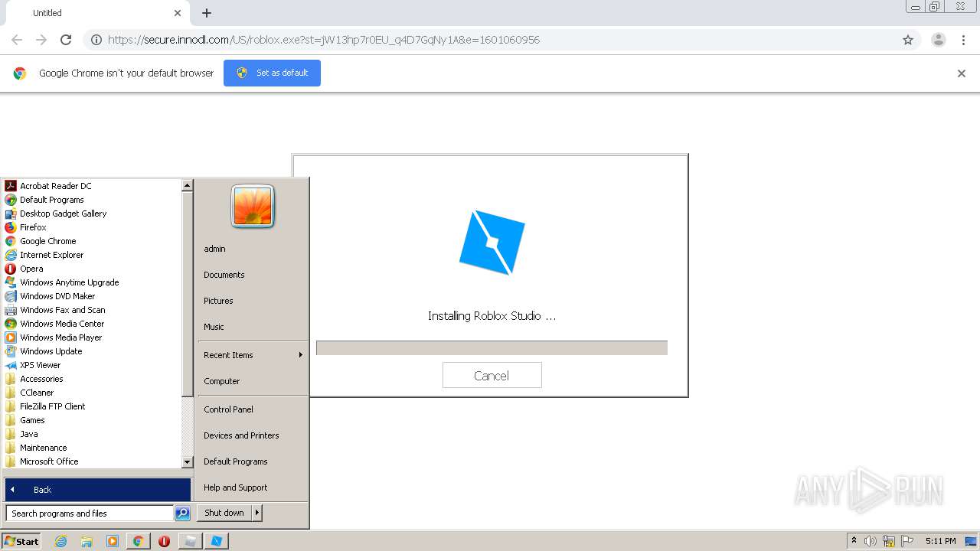Start Windows Media Center

pos(54,324)
